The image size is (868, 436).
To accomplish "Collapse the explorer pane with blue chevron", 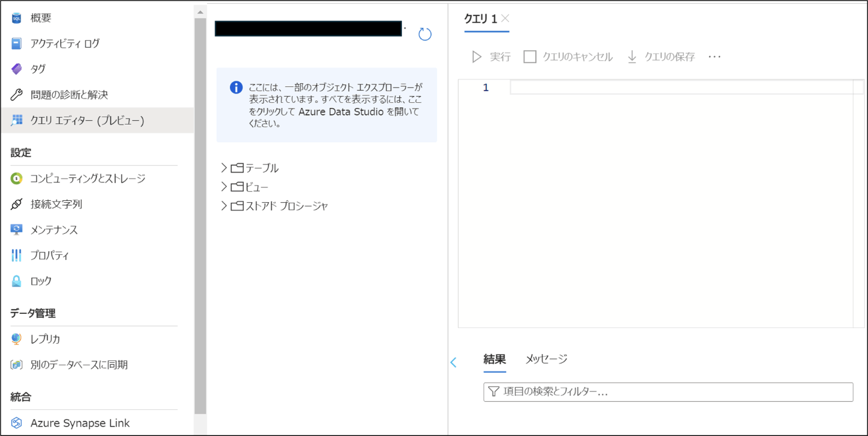I will pyautogui.click(x=453, y=362).
